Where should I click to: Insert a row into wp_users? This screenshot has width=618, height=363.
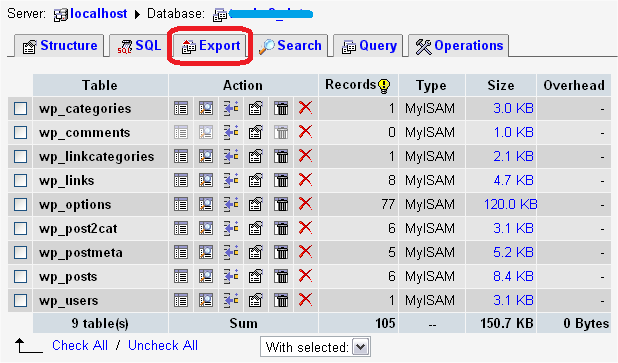[231, 300]
